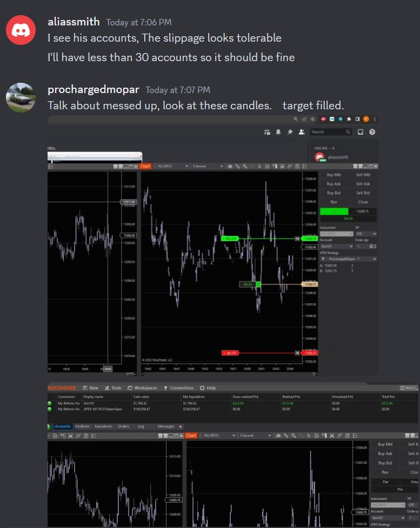The image size is (420, 528).
Task: Open the TIF GTC dropdown in upper Chart Trader
Action: click(x=366, y=234)
